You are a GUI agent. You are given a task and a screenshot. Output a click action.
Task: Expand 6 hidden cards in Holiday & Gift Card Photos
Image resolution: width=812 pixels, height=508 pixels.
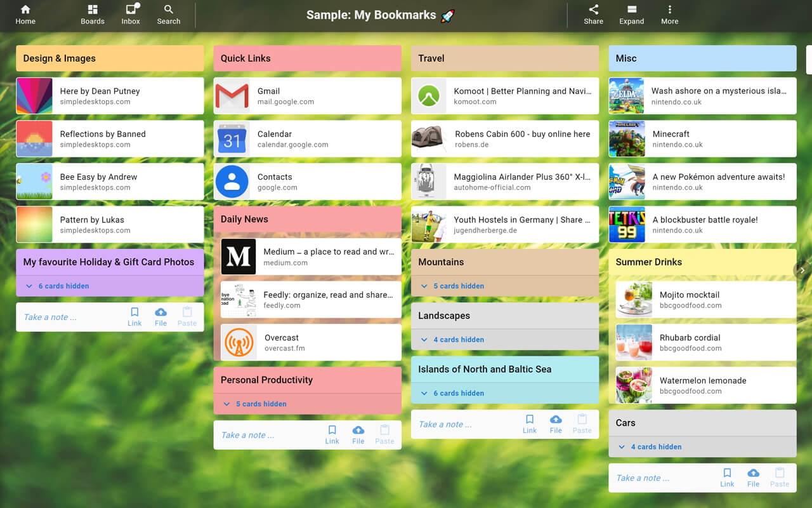coord(63,286)
